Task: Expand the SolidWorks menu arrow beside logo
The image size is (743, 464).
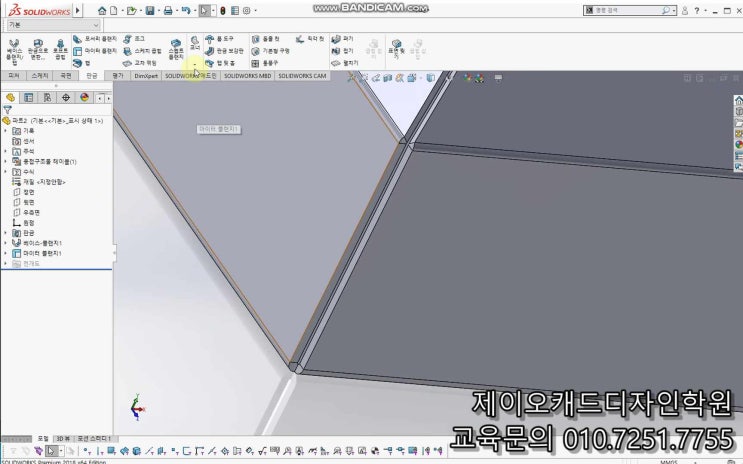Action: [78, 10]
